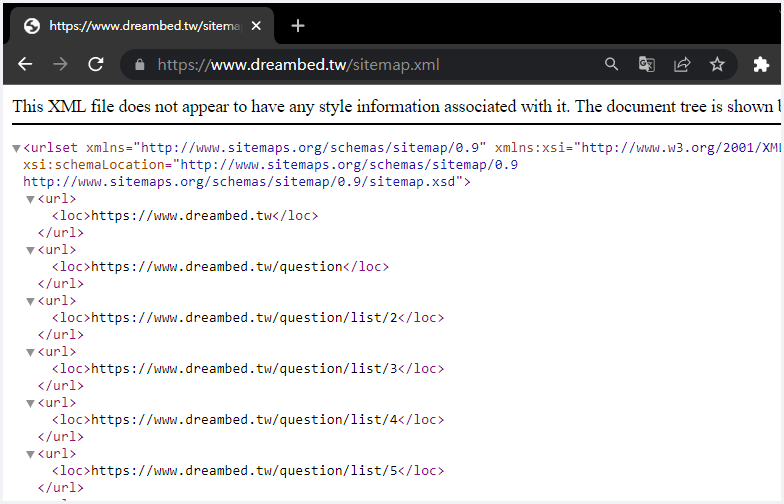Image resolution: width=784 pixels, height=504 pixels.
Task: Click the forward navigation arrow
Action: click(61, 64)
